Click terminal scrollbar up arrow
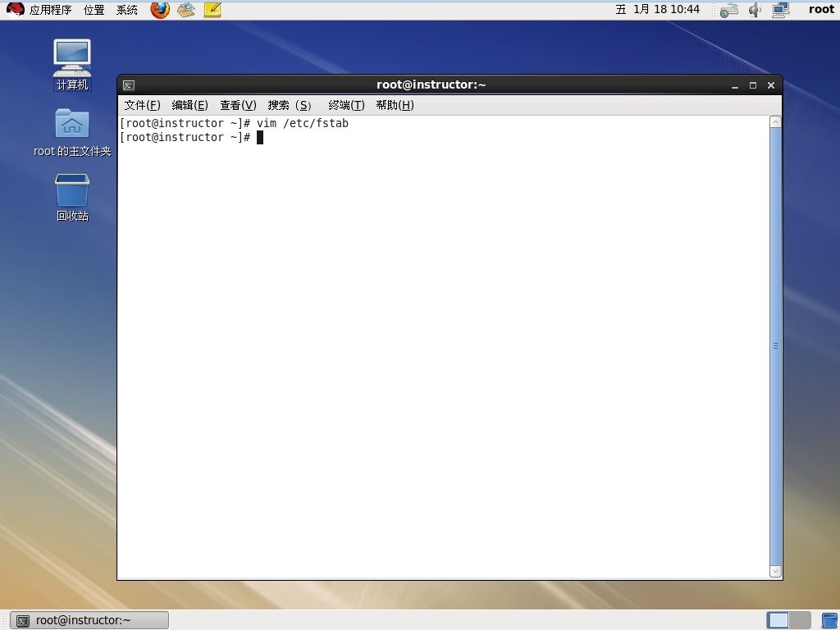840x630 pixels. click(775, 122)
